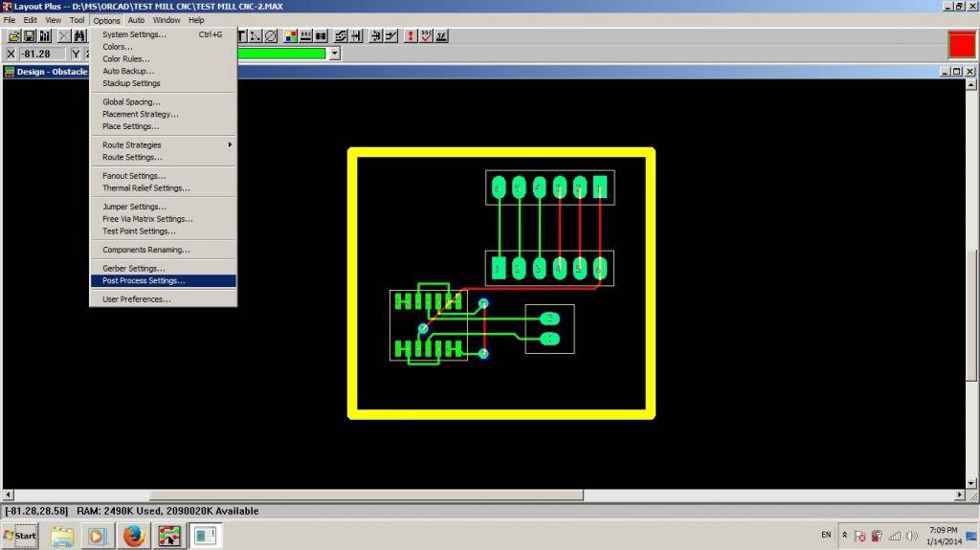Open the Window menu

[167, 20]
